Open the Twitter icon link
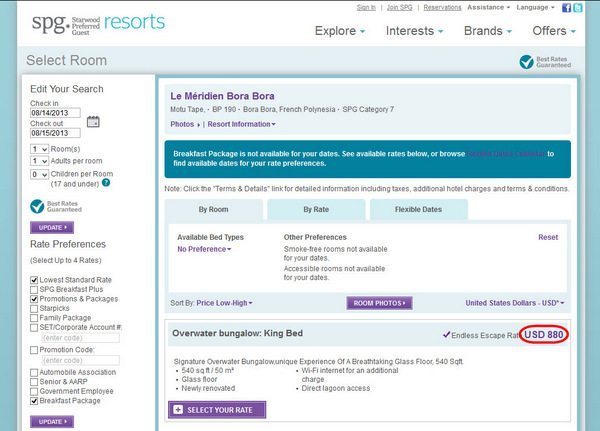Viewport: 600px width, 431px height. [x=578, y=8]
